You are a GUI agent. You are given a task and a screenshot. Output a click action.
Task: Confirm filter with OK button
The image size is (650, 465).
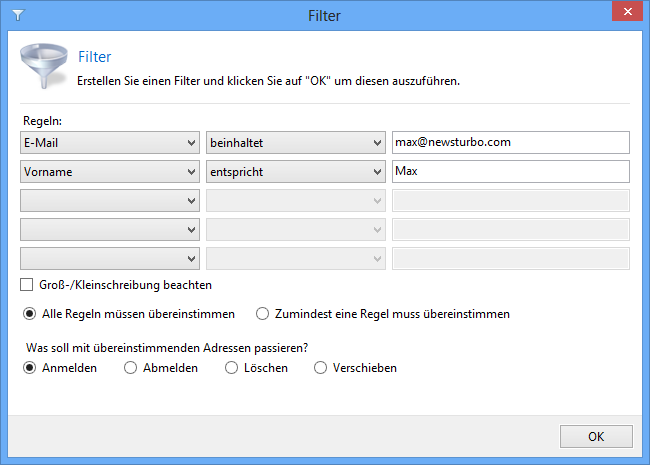click(x=596, y=436)
